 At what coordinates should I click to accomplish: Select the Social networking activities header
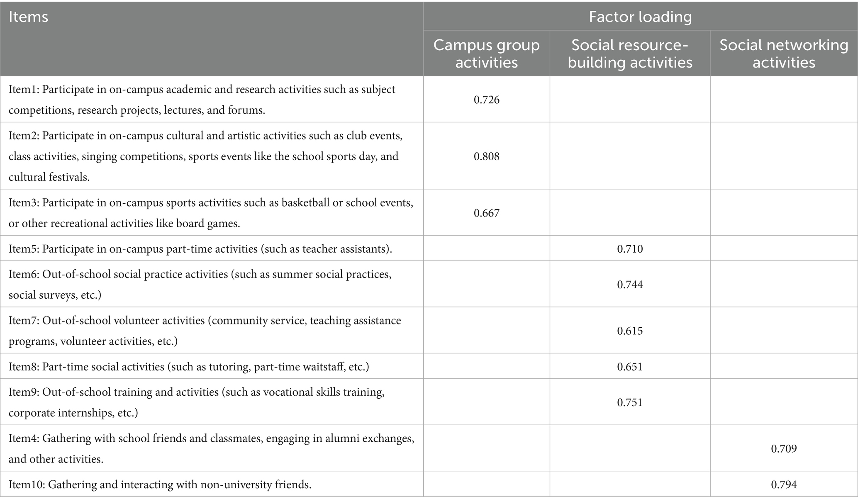pos(784,54)
